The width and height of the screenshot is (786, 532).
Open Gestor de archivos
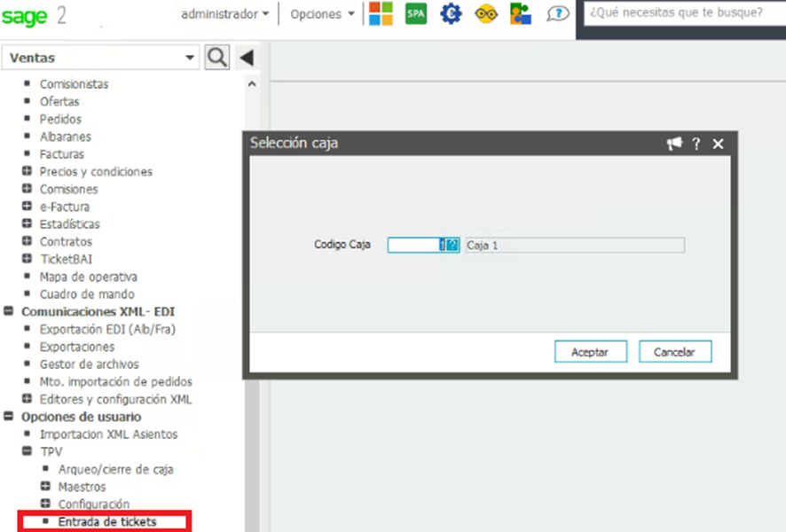pyautogui.click(x=90, y=364)
